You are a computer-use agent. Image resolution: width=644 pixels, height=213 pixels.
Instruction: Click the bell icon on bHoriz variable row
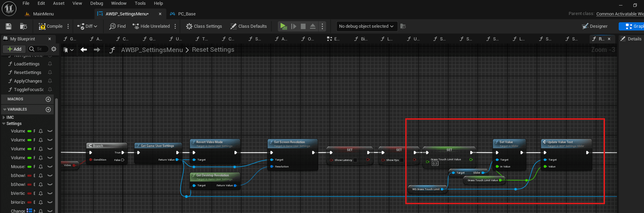coord(41,202)
